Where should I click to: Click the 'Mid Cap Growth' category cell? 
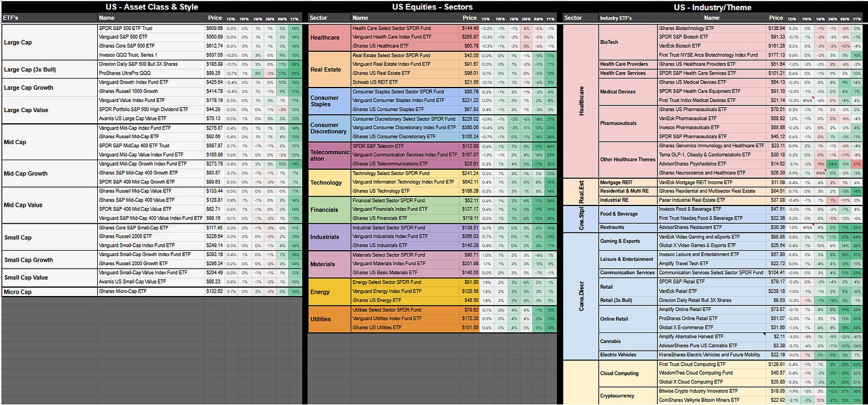coord(49,173)
